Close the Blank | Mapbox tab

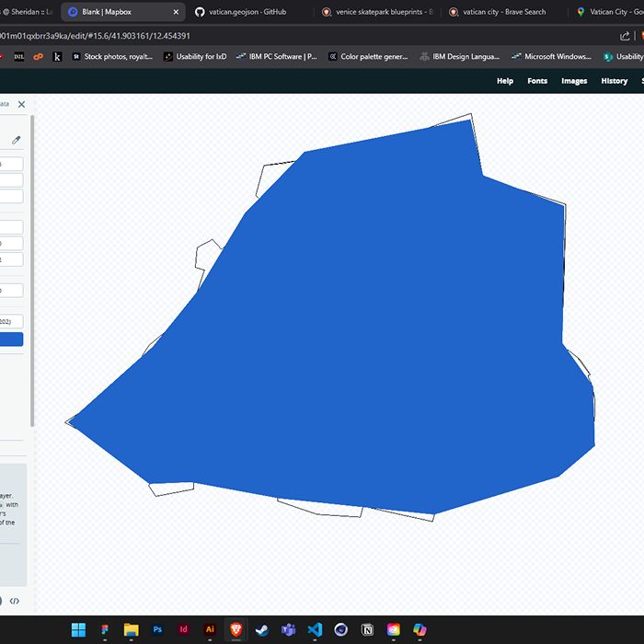coord(176,12)
